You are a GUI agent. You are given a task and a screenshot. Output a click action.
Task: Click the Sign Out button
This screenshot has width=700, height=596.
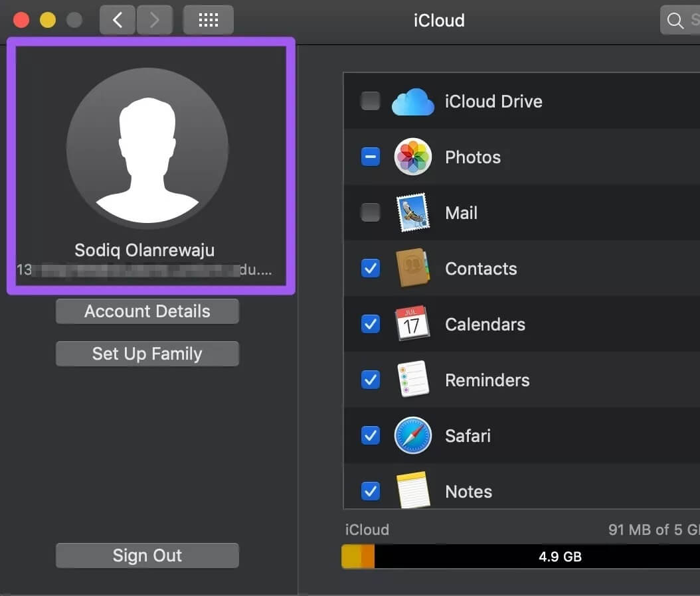pyautogui.click(x=147, y=556)
